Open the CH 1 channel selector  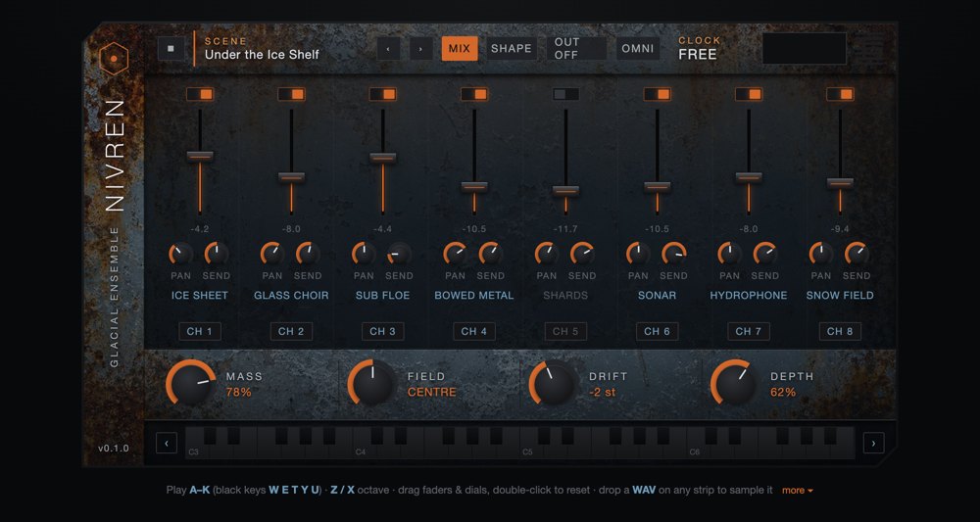click(200, 332)
